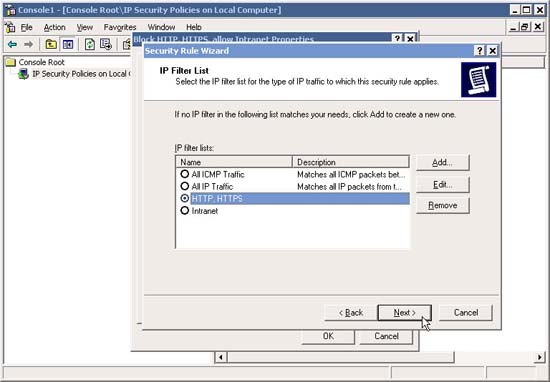Click the horizontal scrollbar track
Screen dimensions: 550x382
point(494,357)
